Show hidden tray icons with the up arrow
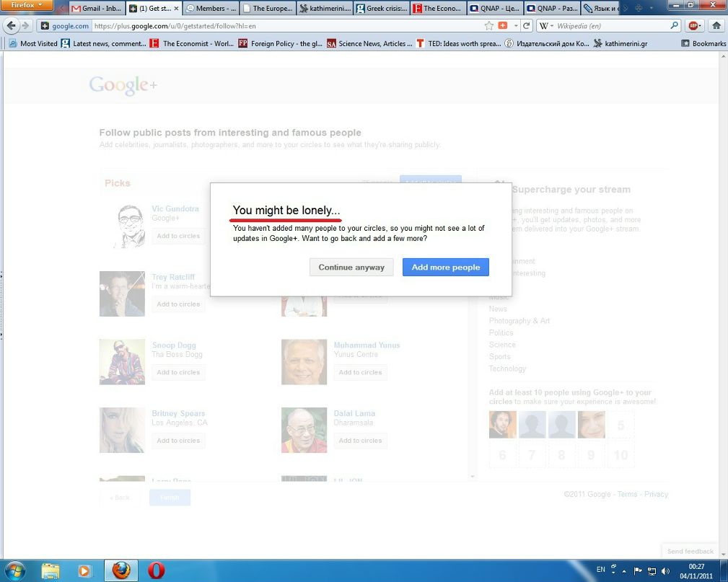Screen dimensions: 728x582 tap(624, 571)
